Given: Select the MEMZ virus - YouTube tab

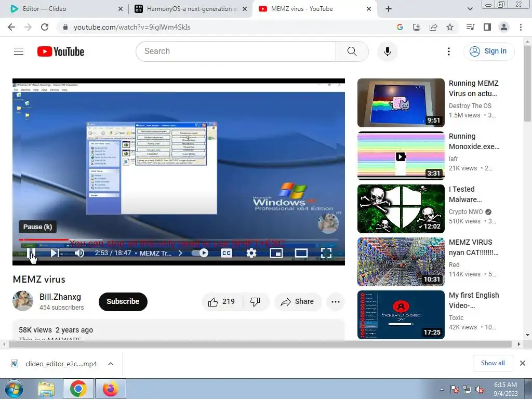Looking at the screenshot, I should 314,9.
